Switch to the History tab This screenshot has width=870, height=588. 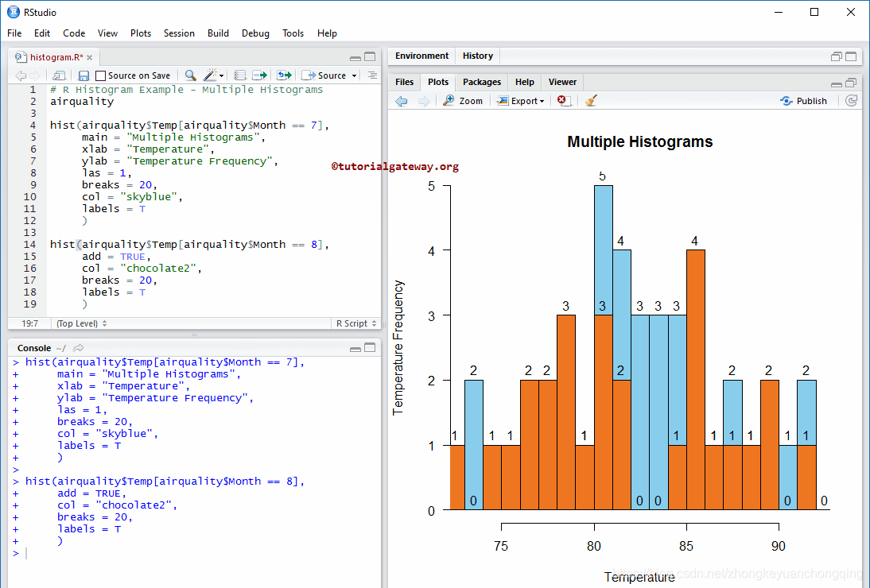(x=478, y=56)
